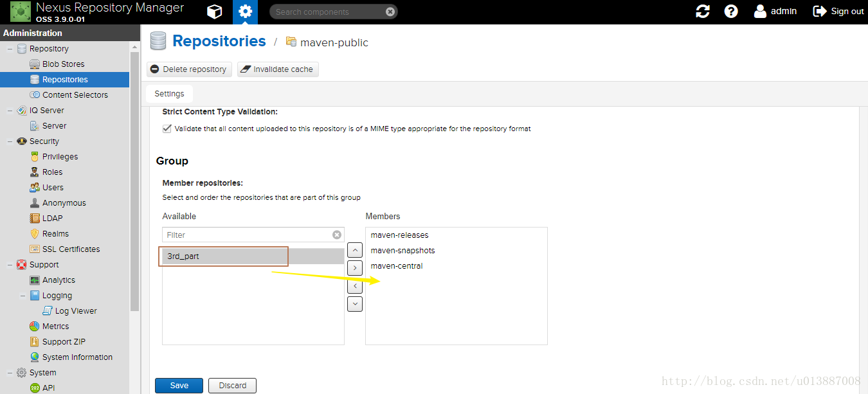
Task: Open LDAP settings
Action: 46,218
